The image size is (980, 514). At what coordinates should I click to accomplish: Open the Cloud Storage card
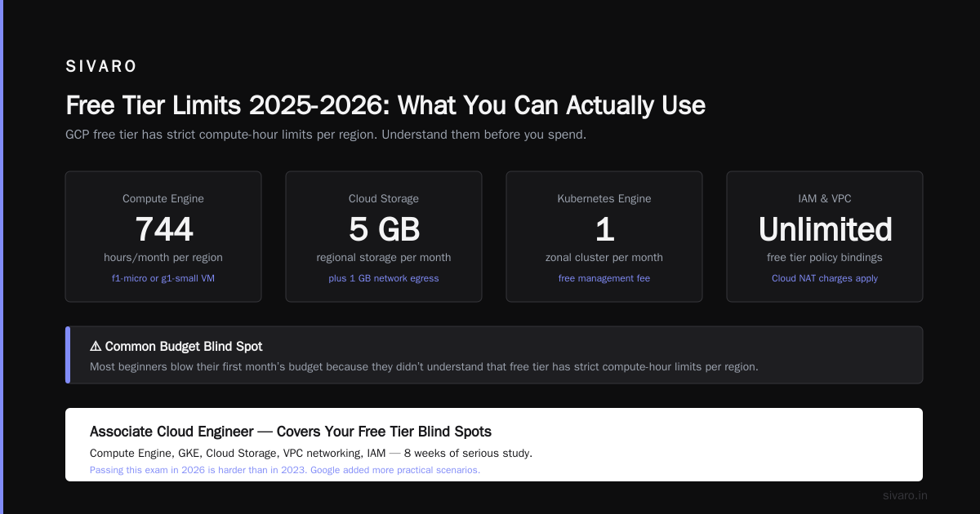(384, 237)
